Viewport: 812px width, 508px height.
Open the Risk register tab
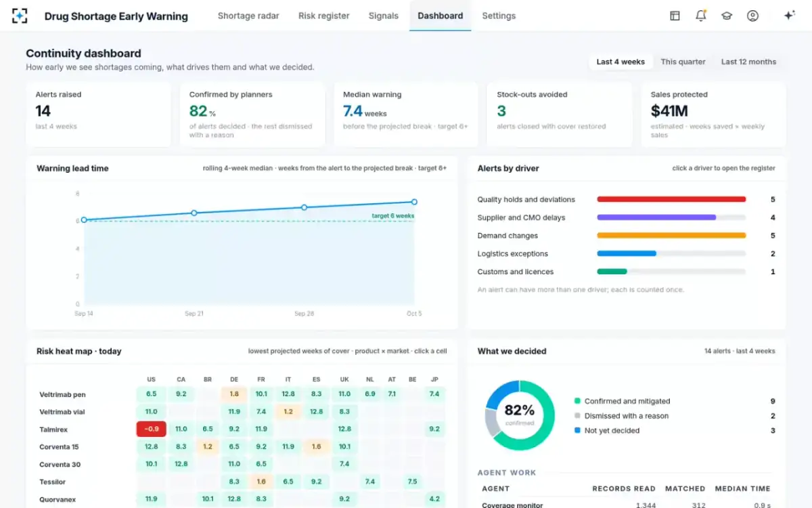324,16
